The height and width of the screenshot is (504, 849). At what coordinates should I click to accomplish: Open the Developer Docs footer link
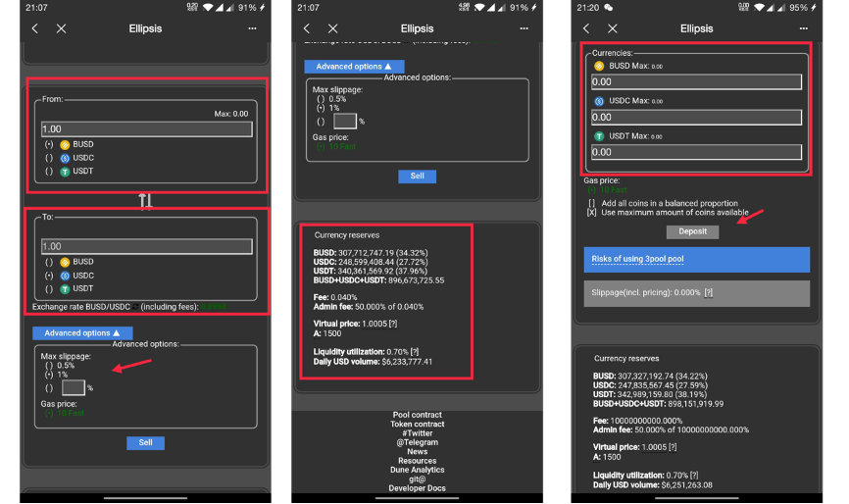[418, 488]
